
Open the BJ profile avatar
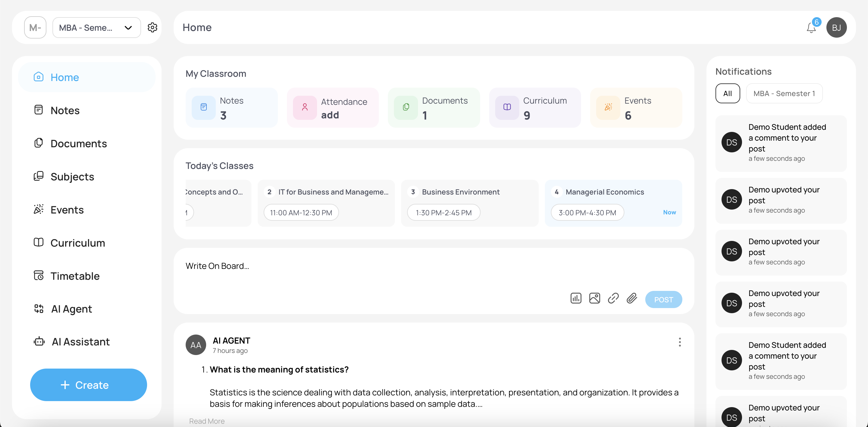[x=836, y=27]
